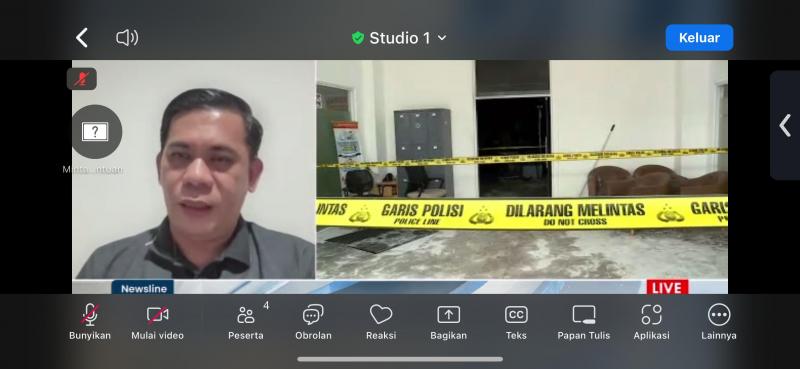Open the Peserta participants list
This screenshot has width=800, height=369.
coord(246,323)
